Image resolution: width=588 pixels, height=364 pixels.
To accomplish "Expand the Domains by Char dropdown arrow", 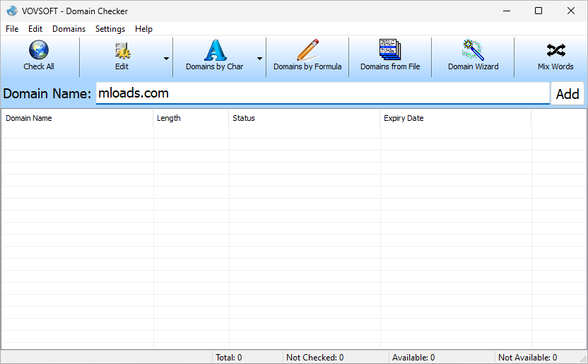I will 259,59.
